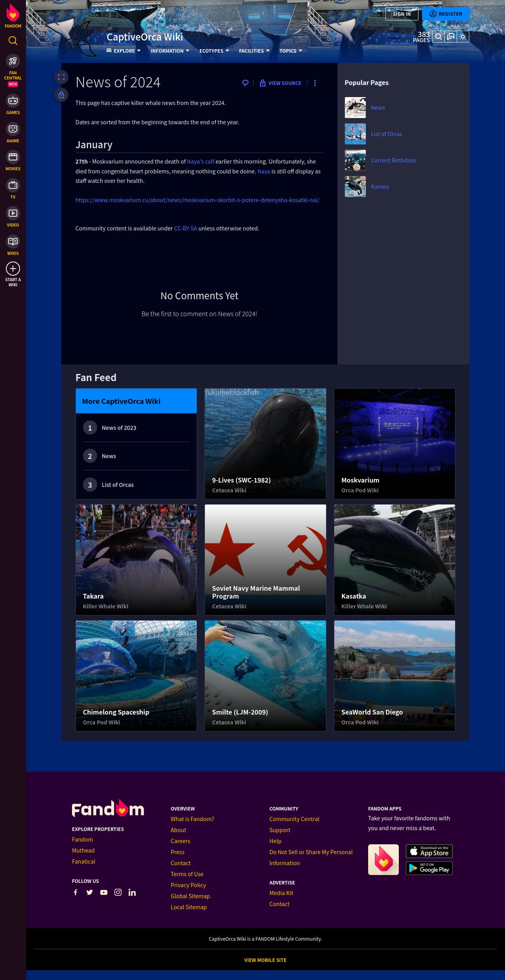Open the Kasatka Fan Feed card

pos(394,560)
